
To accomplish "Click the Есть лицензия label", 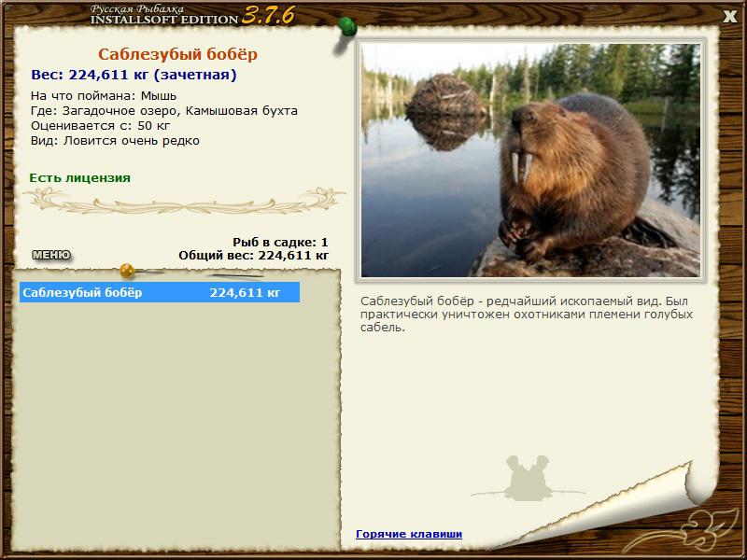I will point(79,177).
